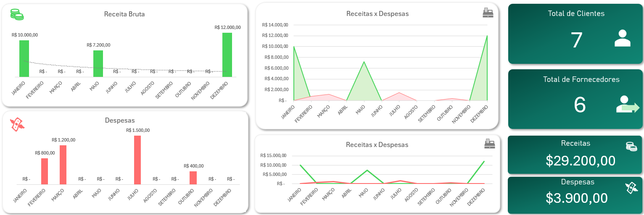Click the red flying money Despesas icon
The width and height of the screenshot is (644, 215).
(x=17, y=124)
